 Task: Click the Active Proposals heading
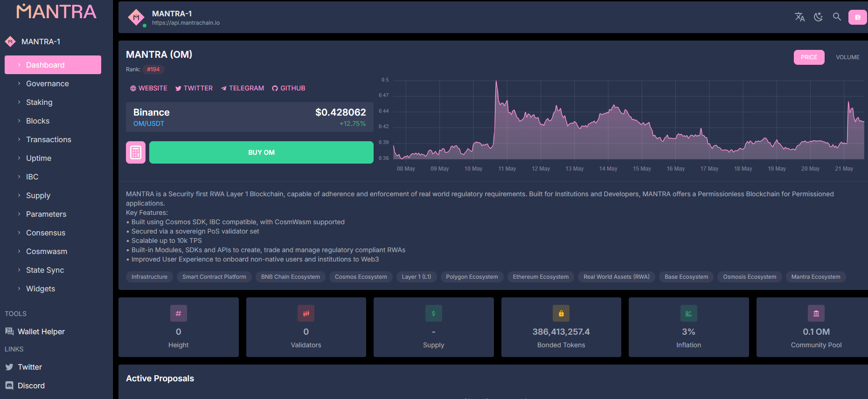pyautogui.click(x=160, y=378)
